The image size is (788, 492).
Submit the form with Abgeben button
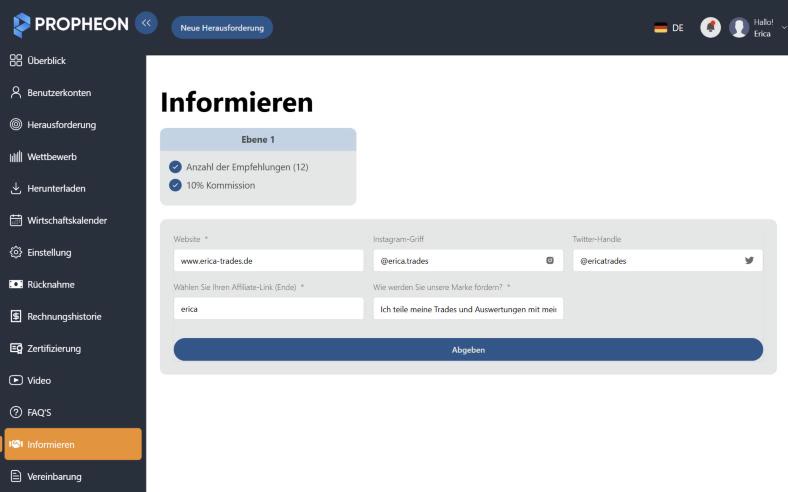point(468,349)
